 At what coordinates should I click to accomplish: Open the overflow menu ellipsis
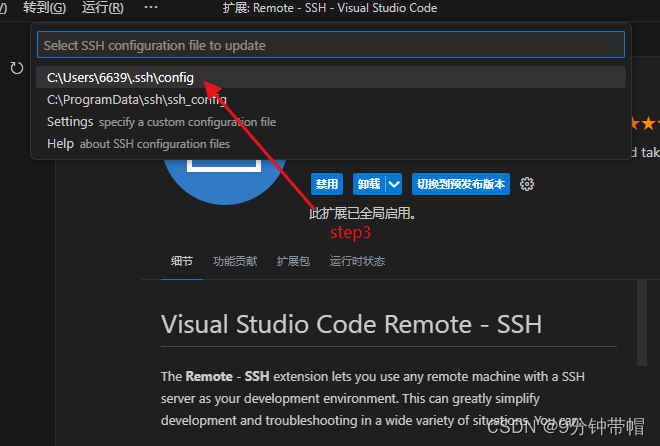151,7
